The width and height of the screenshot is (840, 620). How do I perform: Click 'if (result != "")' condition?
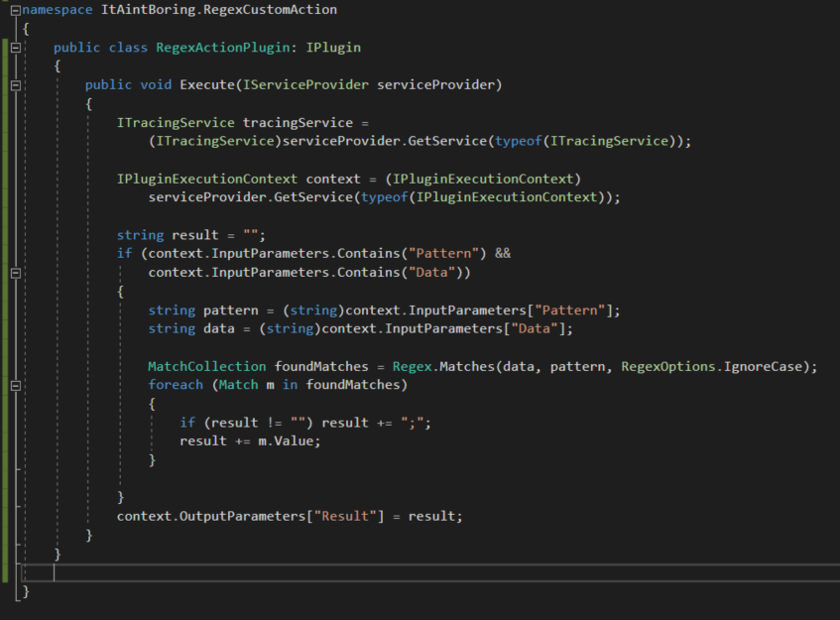246,423
